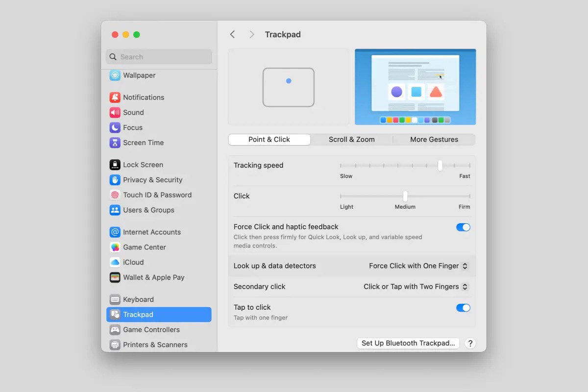Click the "Light" slider label

346,207
